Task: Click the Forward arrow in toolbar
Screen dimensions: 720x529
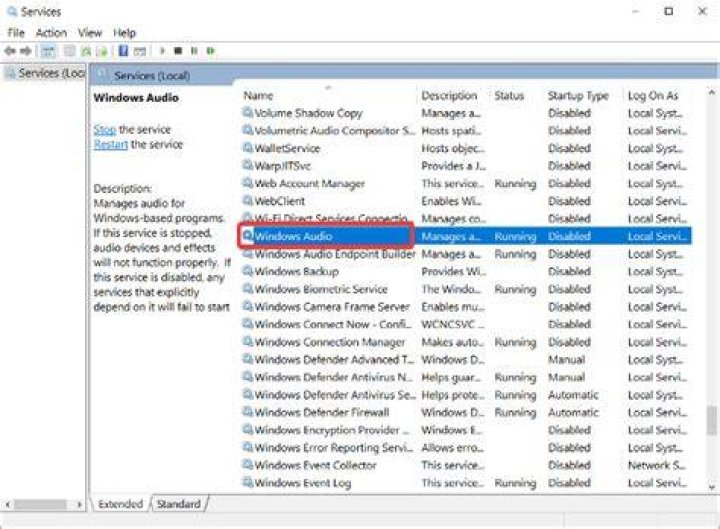Action: coord(26,51)
